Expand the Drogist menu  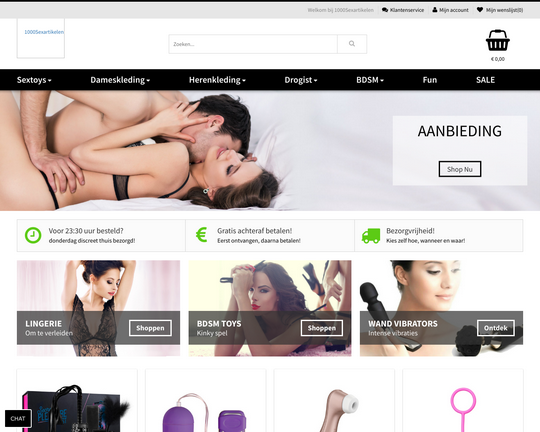click(x=301, y=80)
